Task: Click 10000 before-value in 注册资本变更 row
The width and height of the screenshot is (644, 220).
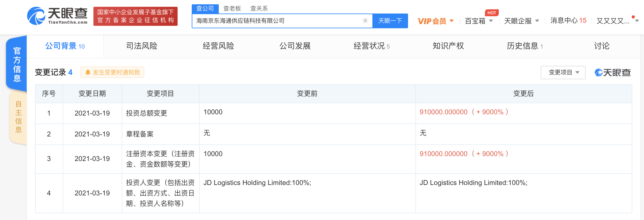Action: click(213, 154)
